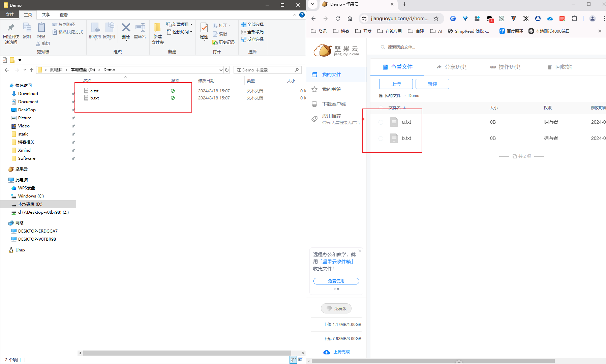Toggle the quick access toolbar checkmark icon

pos(5,60)
